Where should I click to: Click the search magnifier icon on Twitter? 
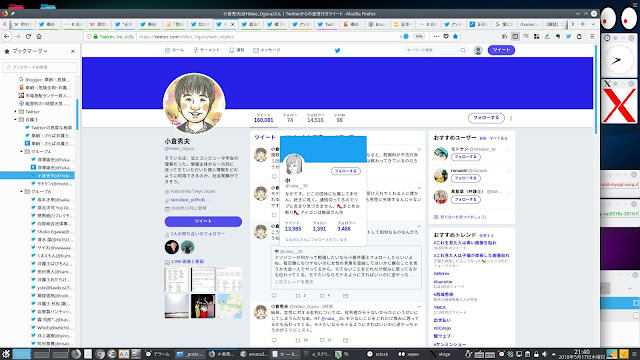point(463,50)
